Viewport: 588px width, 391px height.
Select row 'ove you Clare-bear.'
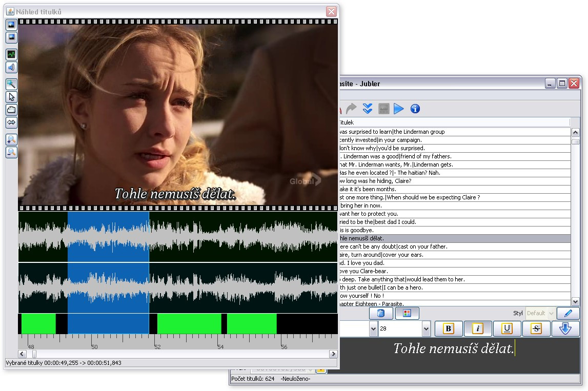click(x=455, y=272)
